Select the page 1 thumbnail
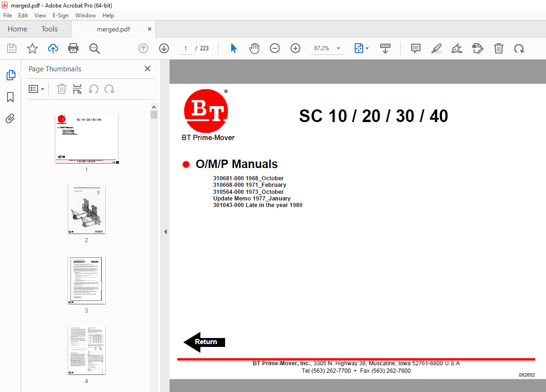 click(87, 139)
